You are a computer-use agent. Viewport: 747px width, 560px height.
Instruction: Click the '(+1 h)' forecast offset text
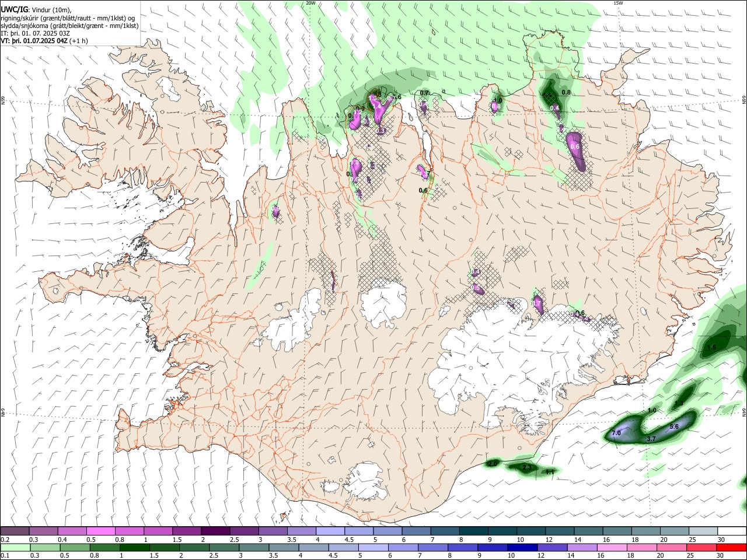[79, 41]
